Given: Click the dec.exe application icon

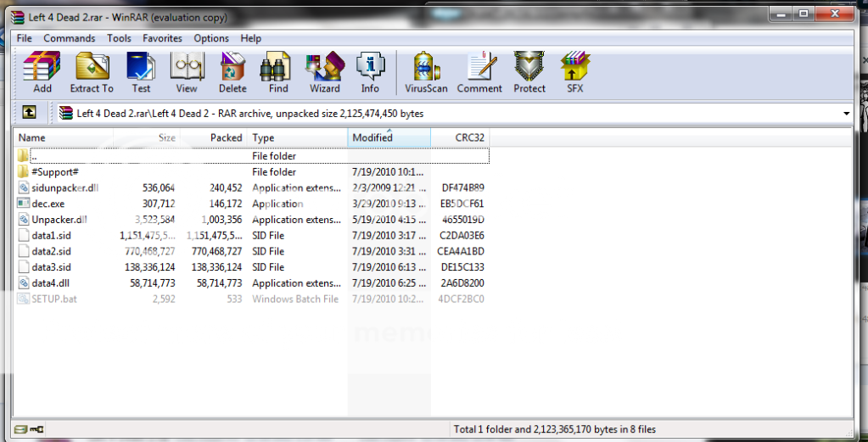Looking at the screenshot, I should [23, 204].
